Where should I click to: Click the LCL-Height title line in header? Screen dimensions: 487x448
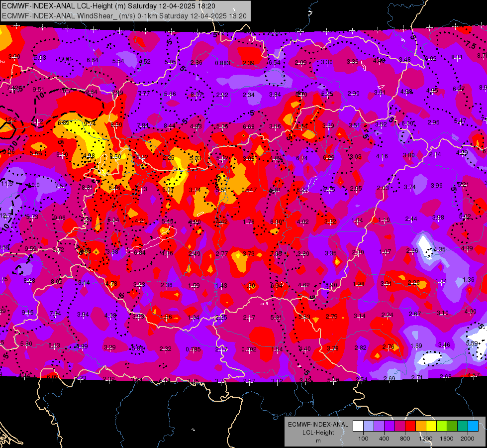click(109, 6)
